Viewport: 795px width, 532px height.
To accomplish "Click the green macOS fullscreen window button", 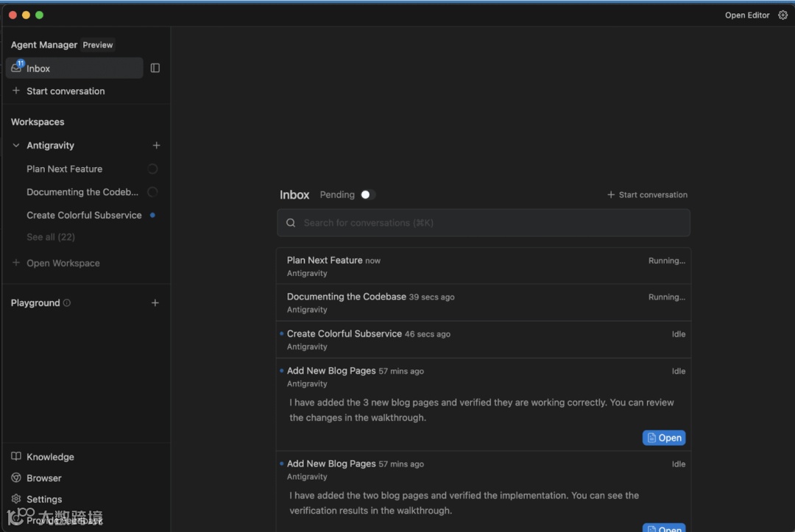I will tap(39, 15).
